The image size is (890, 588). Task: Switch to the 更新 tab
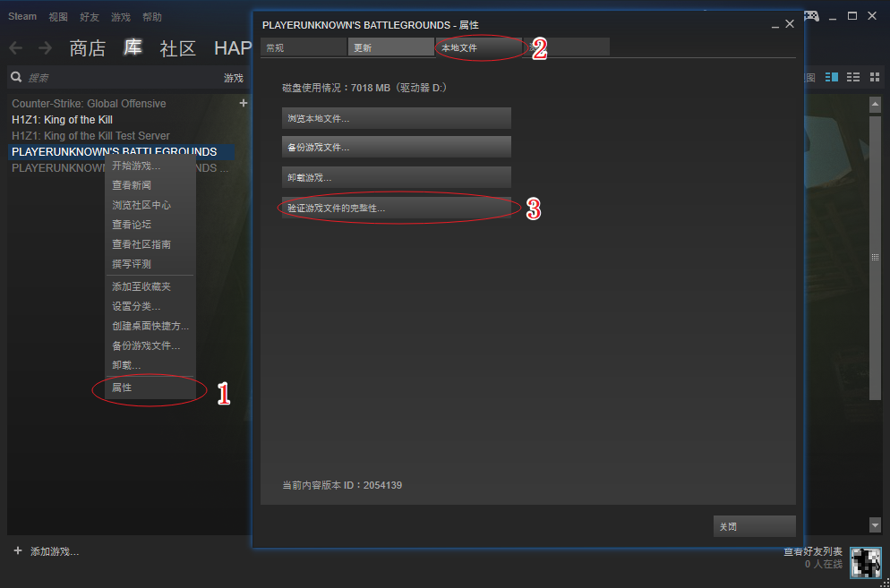click(391, 47)
